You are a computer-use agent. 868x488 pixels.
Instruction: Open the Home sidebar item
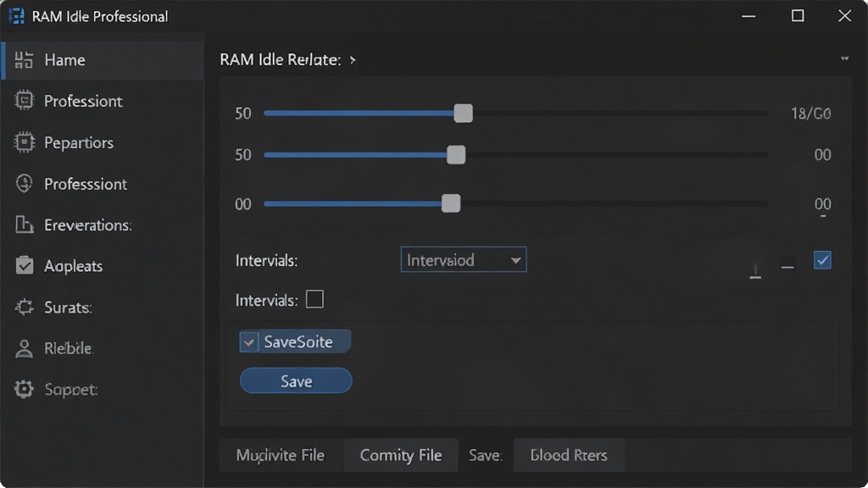pos(103,60)
